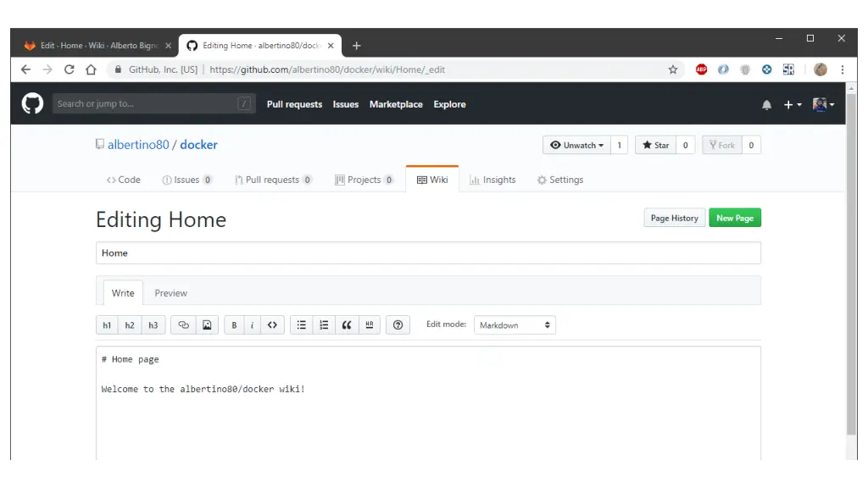868x488 pixels.
Task: Open the repo Pull requests tab
Action: coord(273,180)
